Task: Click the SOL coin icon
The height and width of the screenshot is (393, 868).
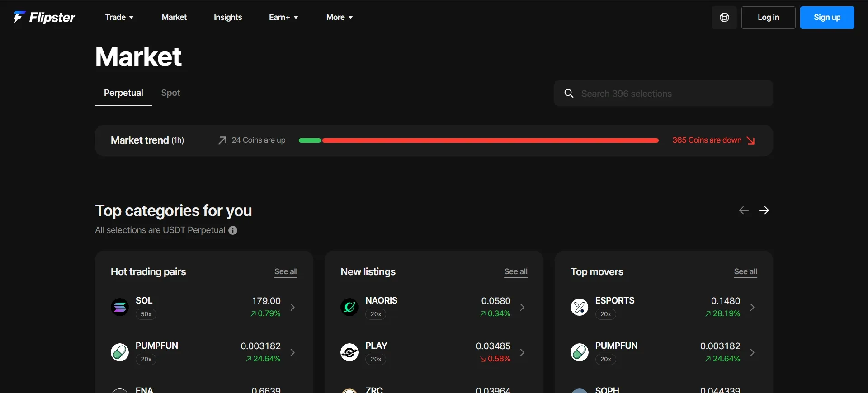Action: point(120,307)
